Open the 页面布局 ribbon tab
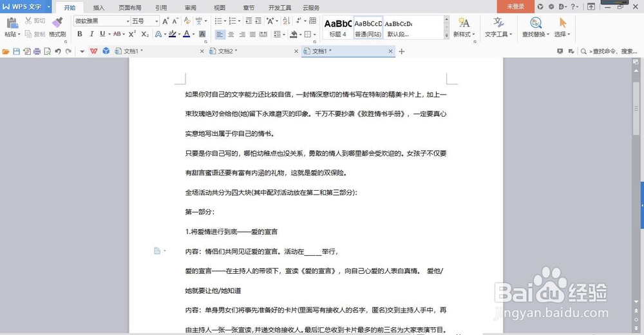Viewport: 644px width, 335px height. [130, 7]
